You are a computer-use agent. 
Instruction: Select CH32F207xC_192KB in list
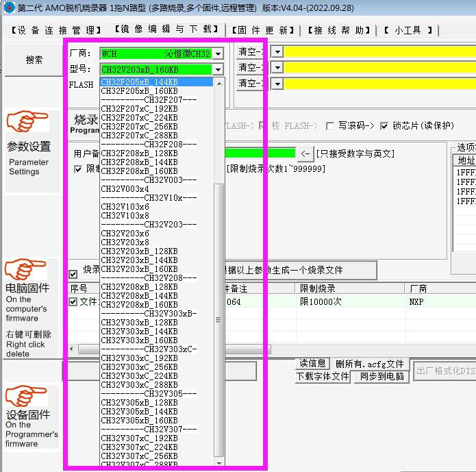157,109
